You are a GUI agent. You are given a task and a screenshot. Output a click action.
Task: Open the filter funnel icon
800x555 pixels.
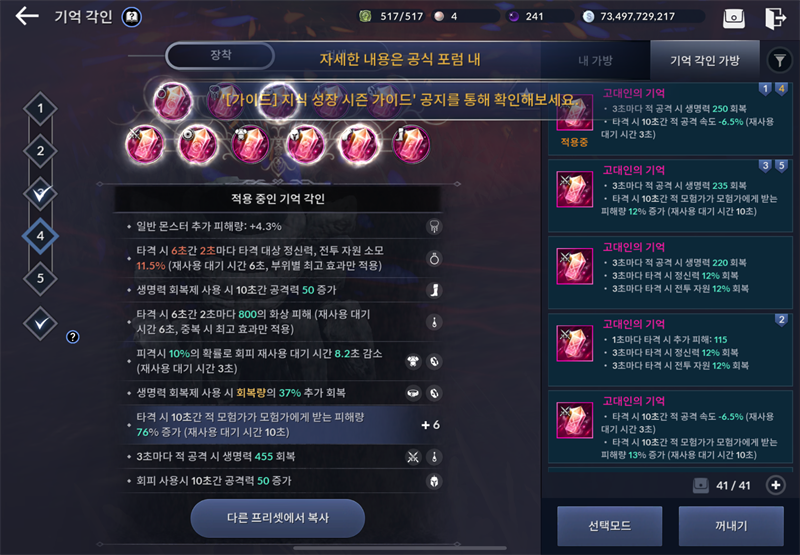(x=779, y=61)
